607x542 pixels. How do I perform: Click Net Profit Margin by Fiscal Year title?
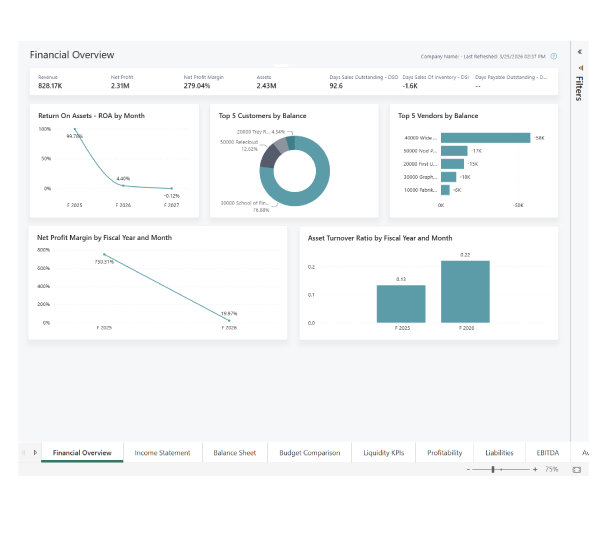click(105, 238)
